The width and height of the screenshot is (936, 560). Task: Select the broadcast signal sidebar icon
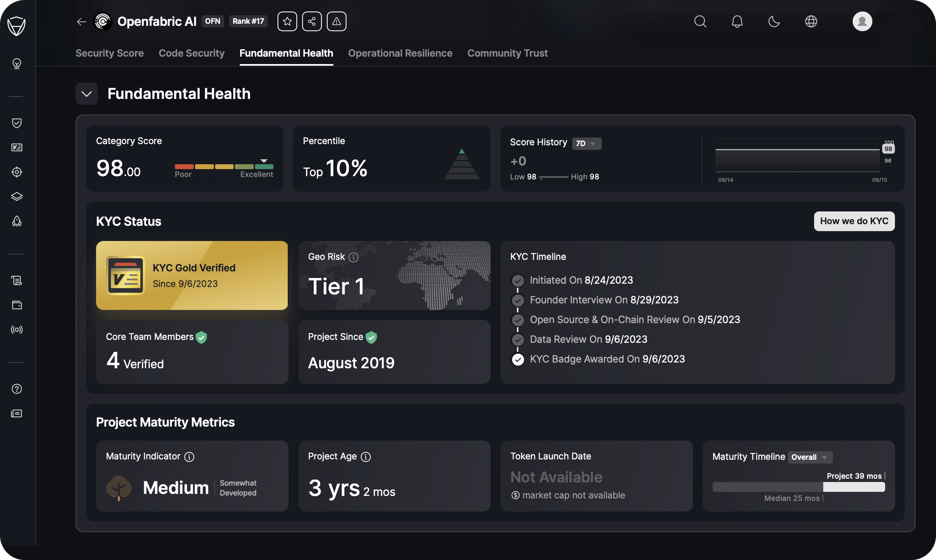pos(17,330)
